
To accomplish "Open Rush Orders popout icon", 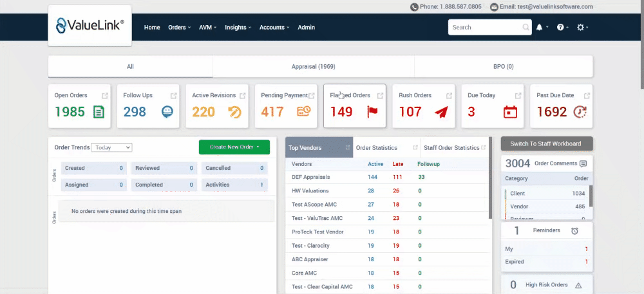I will [x=450, y=96].
